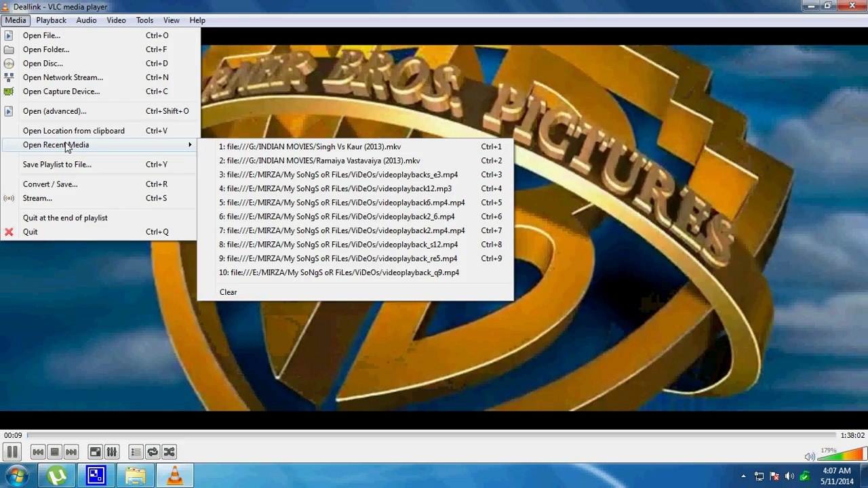Viewport: 868px width, 488px height.
Task: Open the taskbar clock showing 4:07 AM
Action: 836,476
